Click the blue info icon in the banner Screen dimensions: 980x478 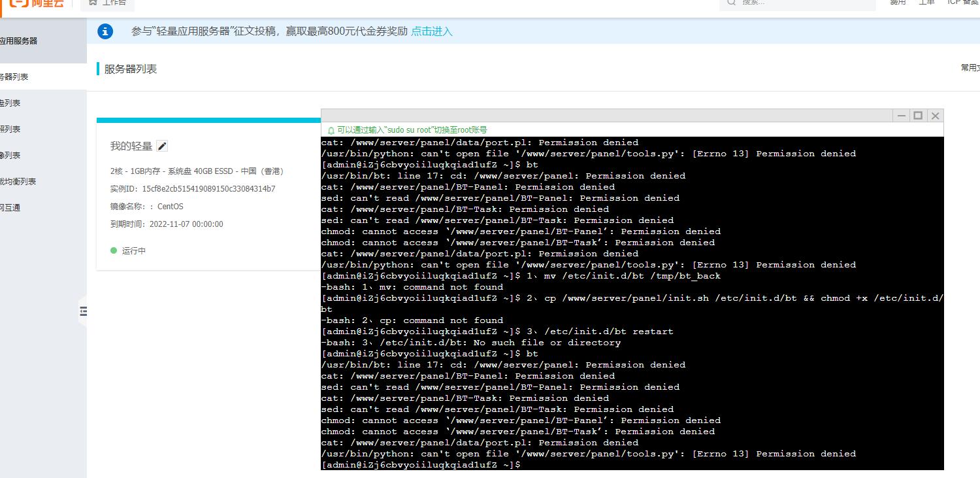(x=105, y=31)
